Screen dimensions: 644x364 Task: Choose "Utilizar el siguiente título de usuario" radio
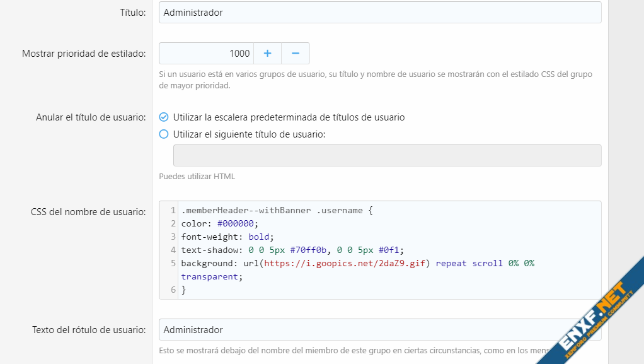(164, 134)
